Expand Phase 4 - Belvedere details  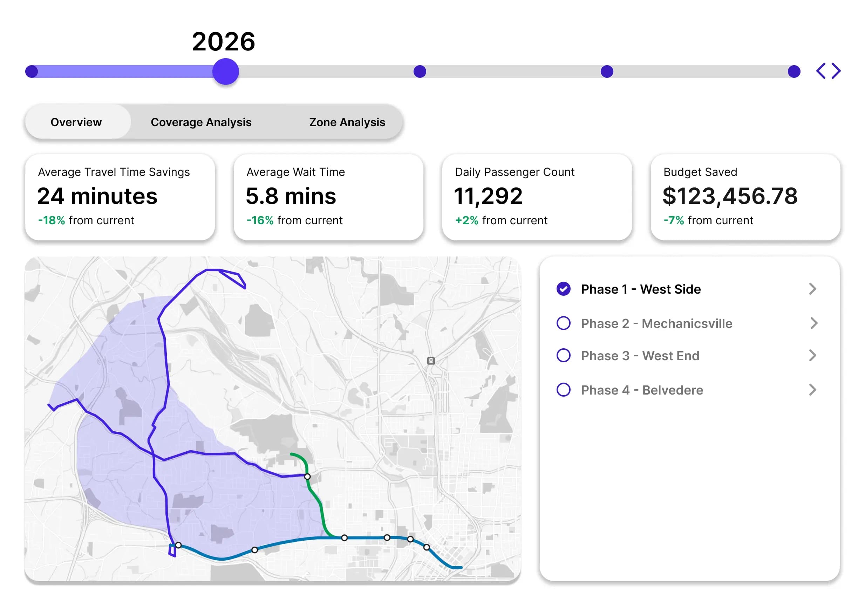click(x=813, y=390)
